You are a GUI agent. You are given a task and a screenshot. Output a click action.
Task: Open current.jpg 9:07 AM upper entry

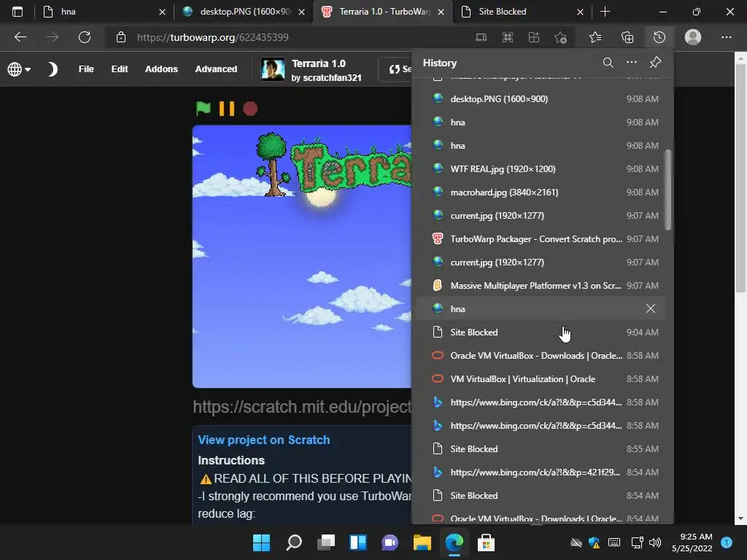541,216
